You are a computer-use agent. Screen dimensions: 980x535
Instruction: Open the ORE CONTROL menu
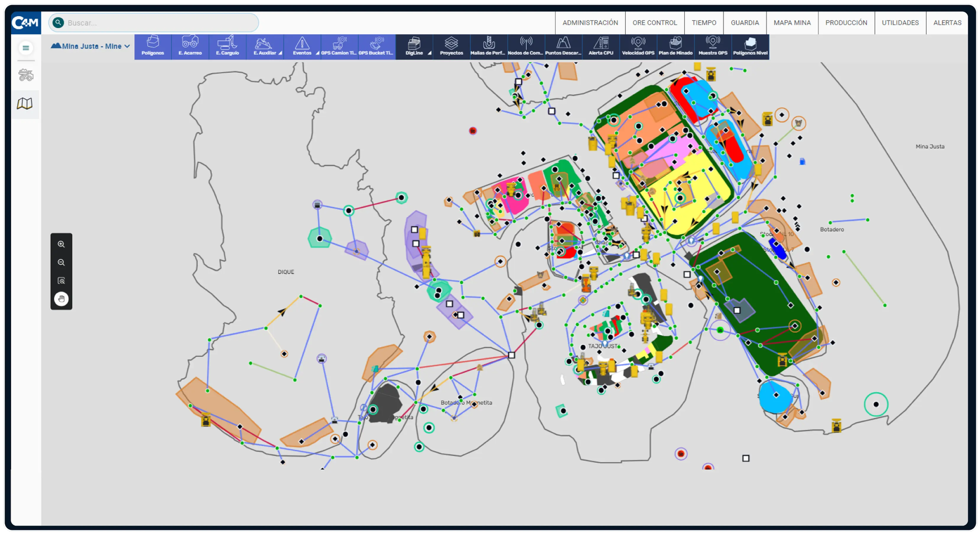[654, 23]
